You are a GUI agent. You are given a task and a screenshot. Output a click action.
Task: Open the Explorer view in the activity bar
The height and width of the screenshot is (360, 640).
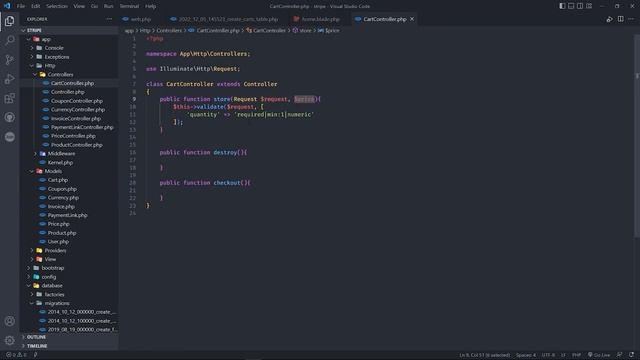pos(9,21)
